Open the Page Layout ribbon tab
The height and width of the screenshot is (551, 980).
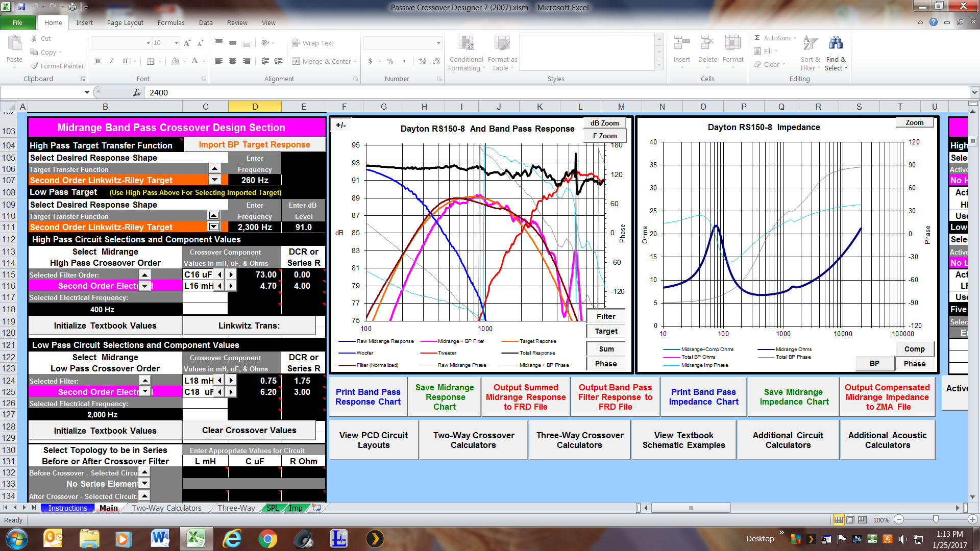pyautogui.click(x=125, y=22)
